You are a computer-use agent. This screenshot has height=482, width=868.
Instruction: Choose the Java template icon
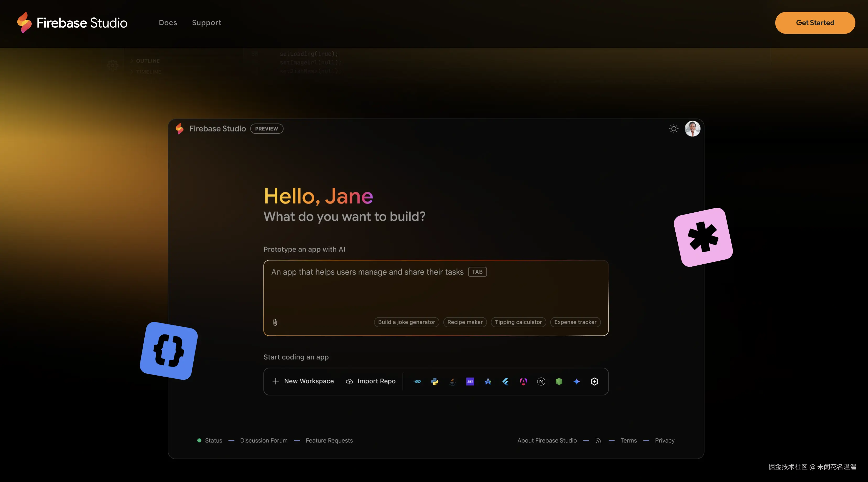[x=452, y=381]
